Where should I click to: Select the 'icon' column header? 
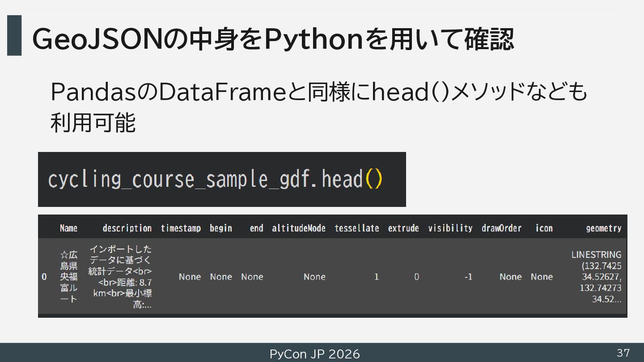[x=544, y=228]
